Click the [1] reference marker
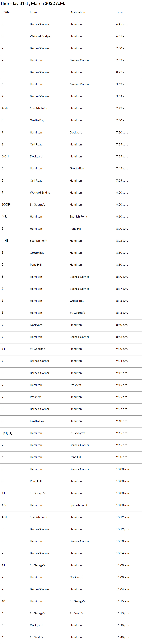 (x=10, y=433)
